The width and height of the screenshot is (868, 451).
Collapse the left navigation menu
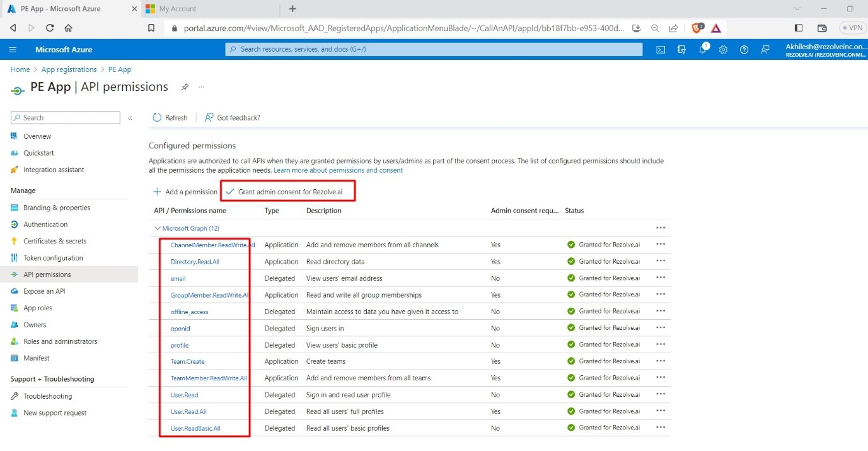tap(130, 118)
